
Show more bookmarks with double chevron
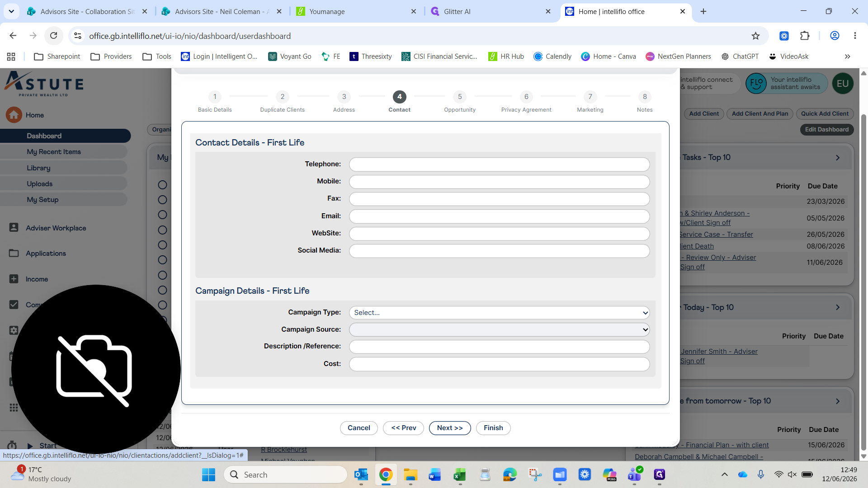click(x=847, y=56)
